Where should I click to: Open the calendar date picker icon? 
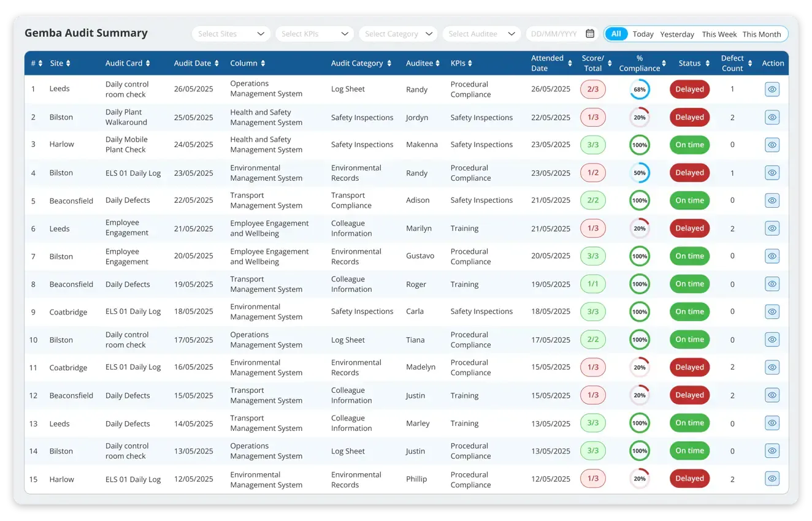point(589,34)
